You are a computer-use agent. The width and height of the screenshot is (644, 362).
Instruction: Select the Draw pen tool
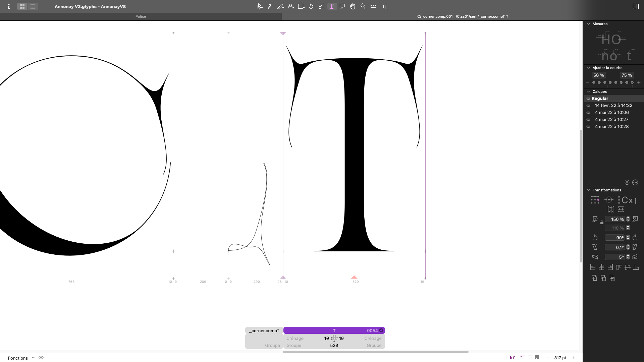click(269, 6)
